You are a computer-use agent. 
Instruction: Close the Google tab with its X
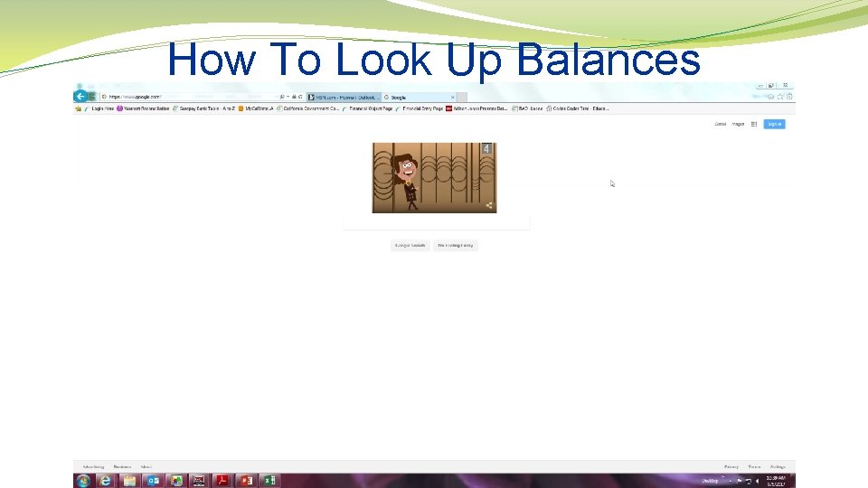pos(453,98)
